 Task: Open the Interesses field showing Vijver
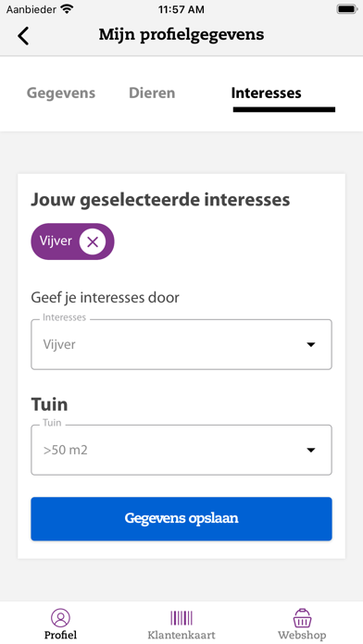[x=181, y=344]
